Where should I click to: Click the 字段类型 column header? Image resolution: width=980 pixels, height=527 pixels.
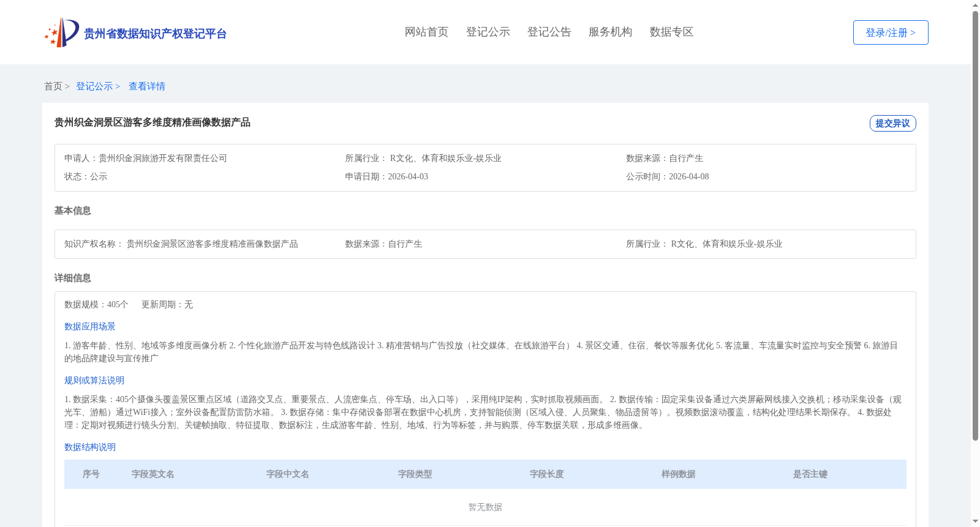(415, 474)
